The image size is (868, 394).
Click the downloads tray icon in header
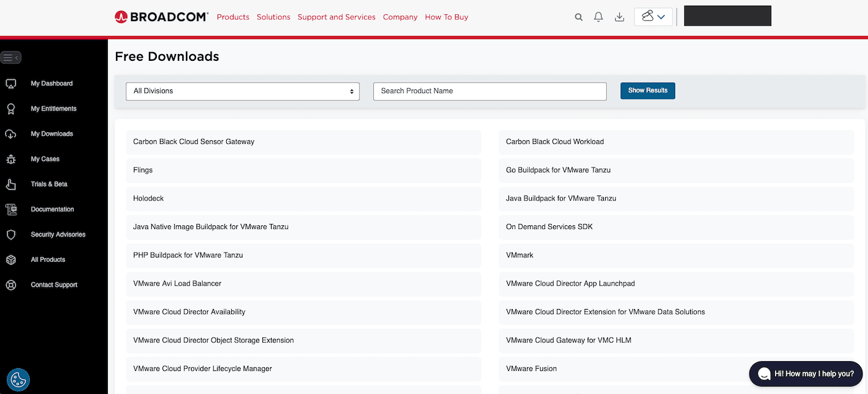619,17
